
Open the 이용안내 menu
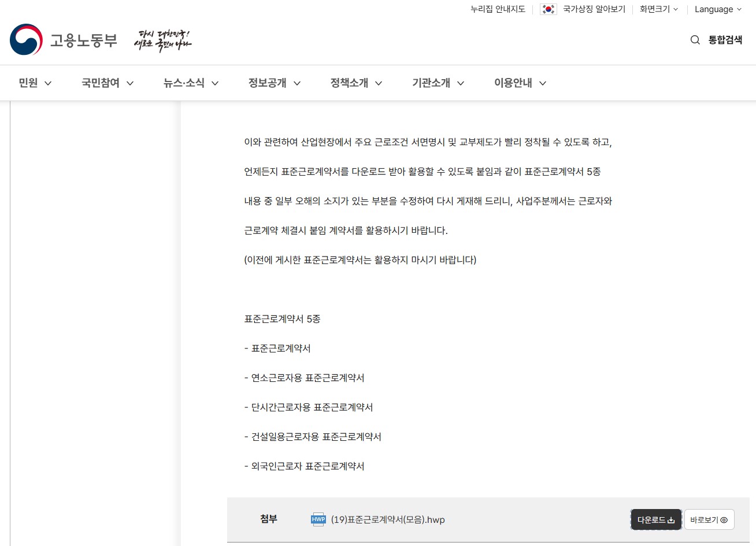[513, 83]
